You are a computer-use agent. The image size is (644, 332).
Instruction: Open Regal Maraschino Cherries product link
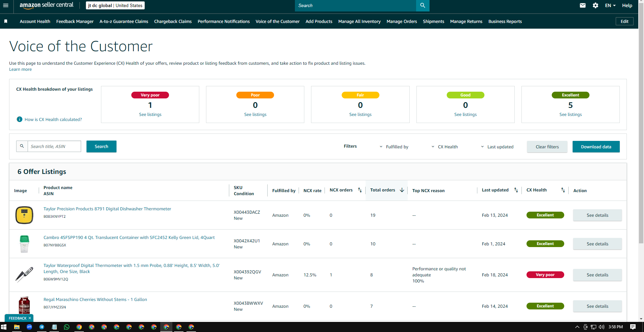coord(95,299)
